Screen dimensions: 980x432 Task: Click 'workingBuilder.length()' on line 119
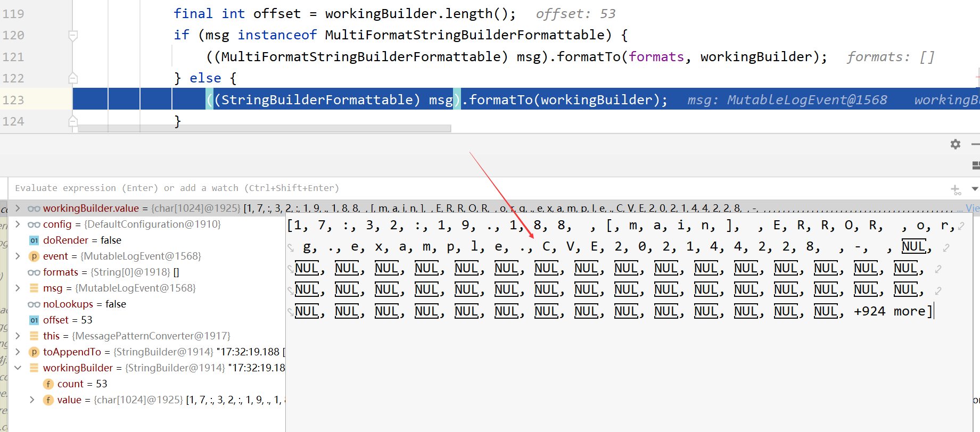pyautogui.click(x=416, y=14)
